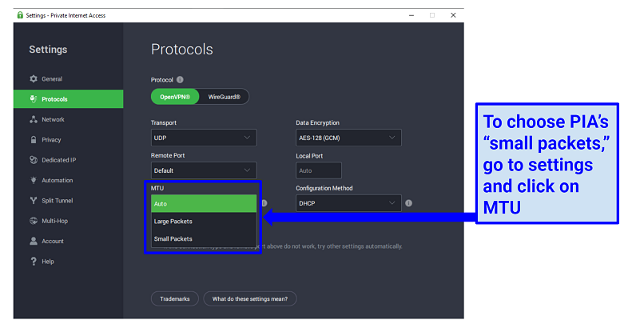
Task: Open Dedicated IP settings page
Action: coord(68,159)
